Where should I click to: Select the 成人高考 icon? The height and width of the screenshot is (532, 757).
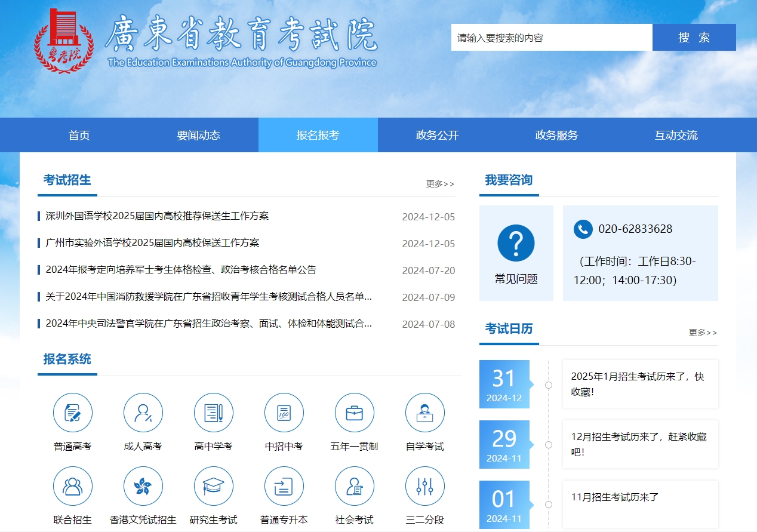143,412
